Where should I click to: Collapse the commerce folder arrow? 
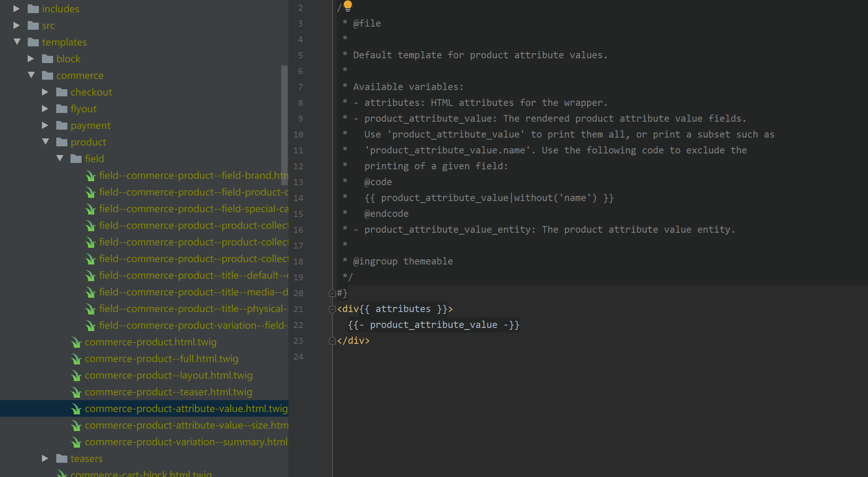[31, 75]
